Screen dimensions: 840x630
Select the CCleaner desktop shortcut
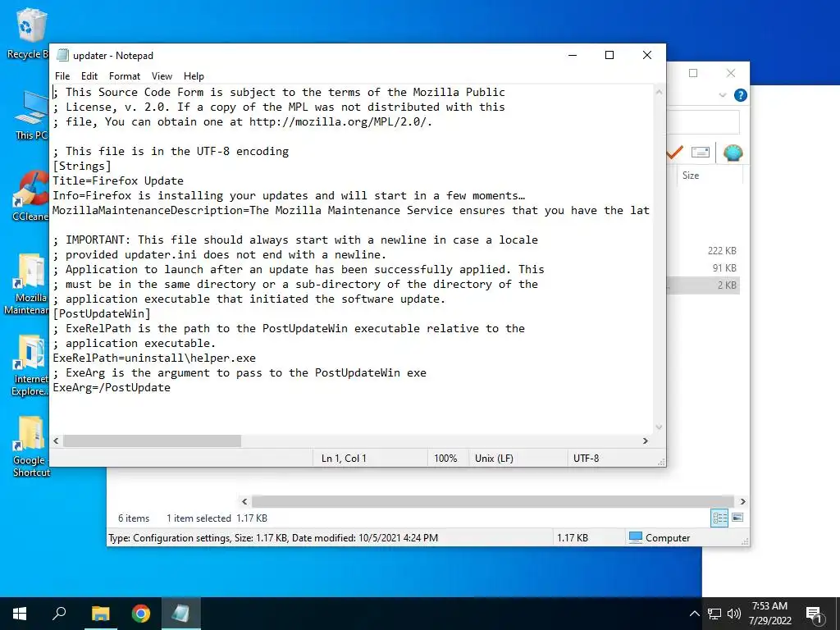(x=30, y=195)
